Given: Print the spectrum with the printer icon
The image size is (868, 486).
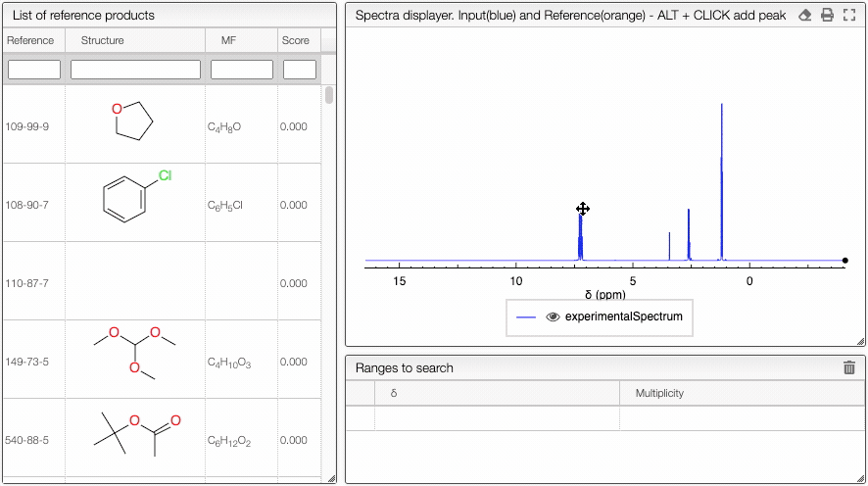Looking at the screenshot, I should pyautogui.click(x=827, y=15).
